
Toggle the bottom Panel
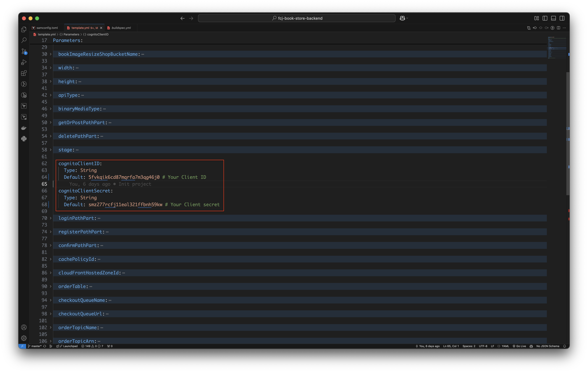coord(553,18)
